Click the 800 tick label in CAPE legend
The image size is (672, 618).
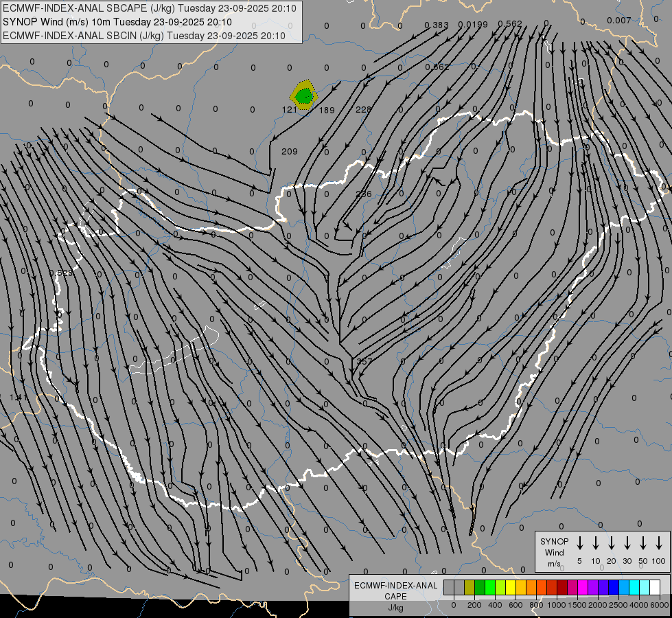[x=536, y=605]
